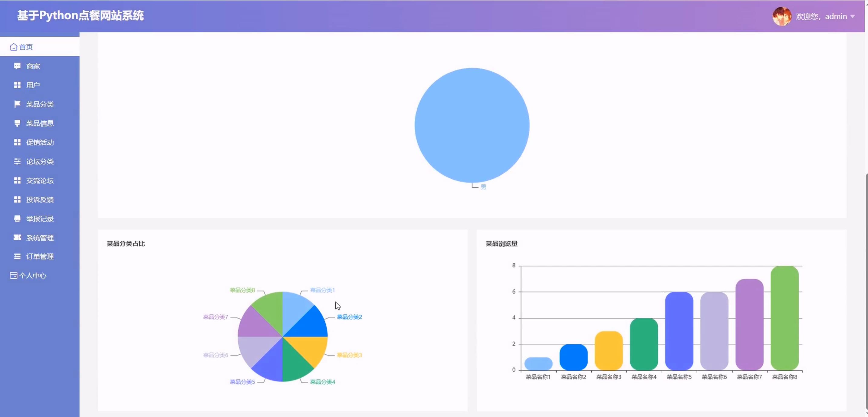Click the home icon beside 首页
This screenshot has height=417, width=868.
tap(14, 47)
